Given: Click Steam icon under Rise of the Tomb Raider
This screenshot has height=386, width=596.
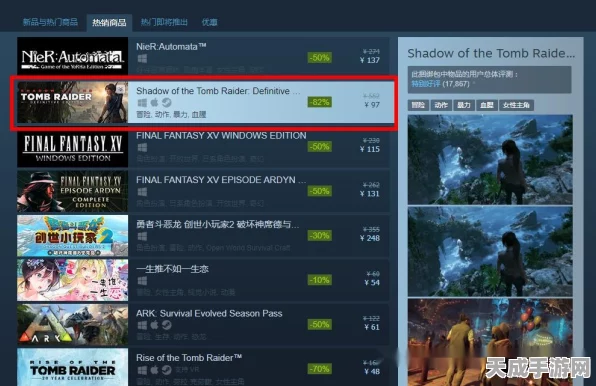Looking at the screenshot, I should pyautogui.click(x=166, y=370).
